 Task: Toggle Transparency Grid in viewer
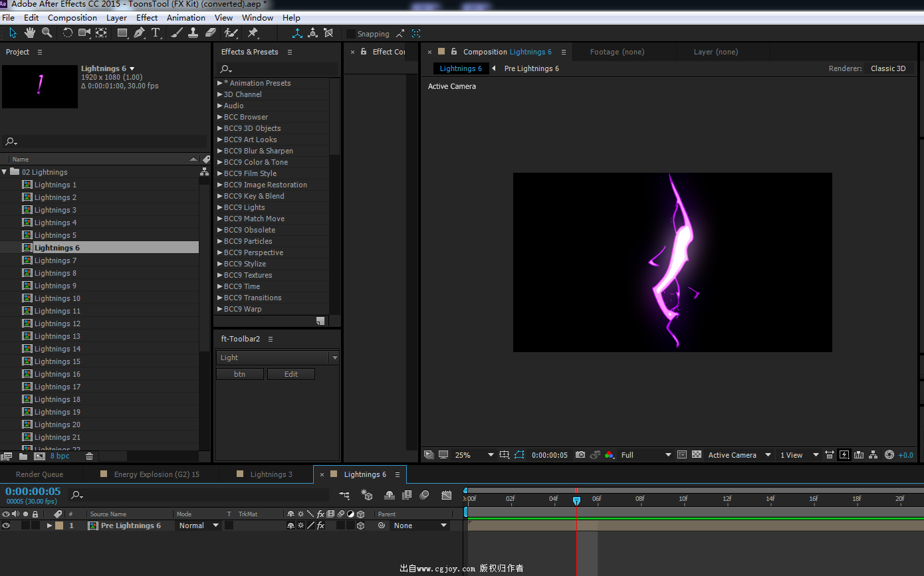[697, 455]
